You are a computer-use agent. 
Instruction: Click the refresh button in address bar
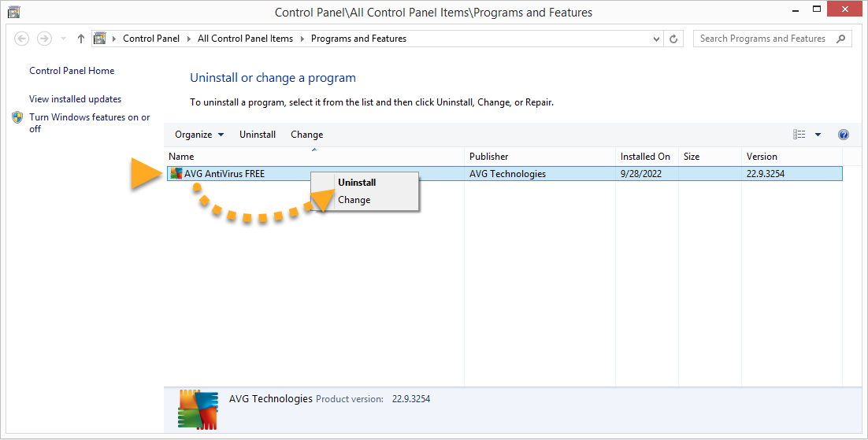[x=673, y=39]
